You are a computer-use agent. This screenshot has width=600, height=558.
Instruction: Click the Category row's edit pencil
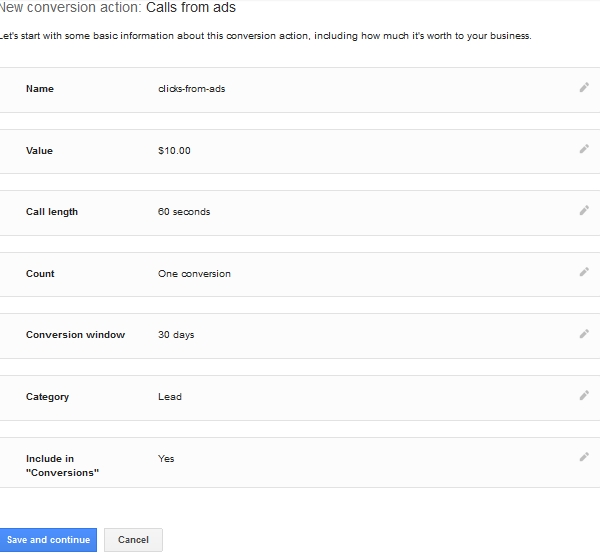584,396
